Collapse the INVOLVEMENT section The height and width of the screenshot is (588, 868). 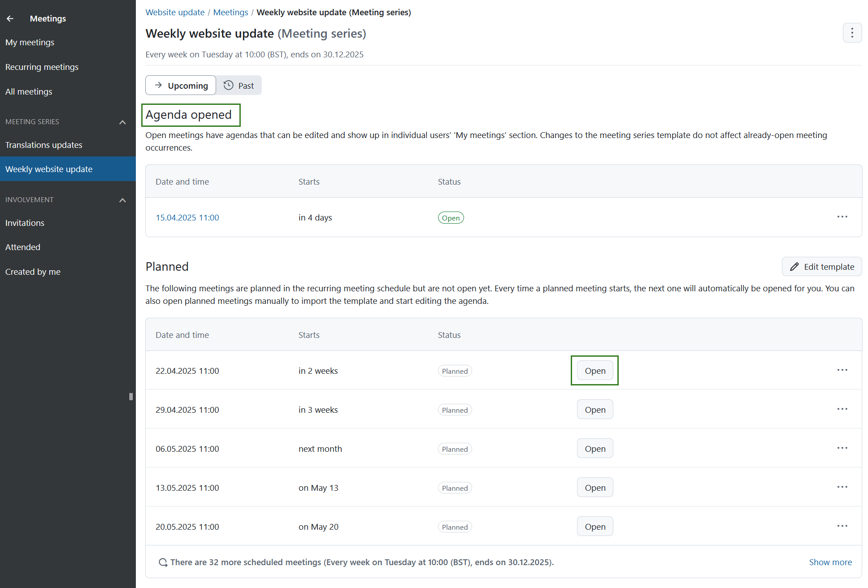coord(122,200)
